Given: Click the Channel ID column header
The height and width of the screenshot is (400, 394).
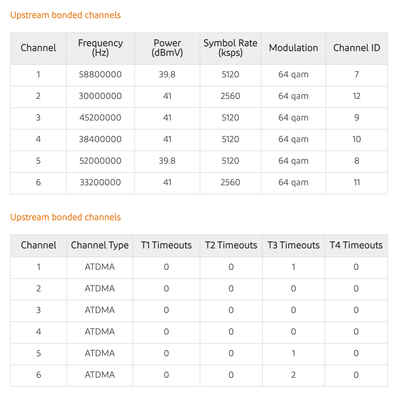Looking at the screenshot, I should (357, 48).
